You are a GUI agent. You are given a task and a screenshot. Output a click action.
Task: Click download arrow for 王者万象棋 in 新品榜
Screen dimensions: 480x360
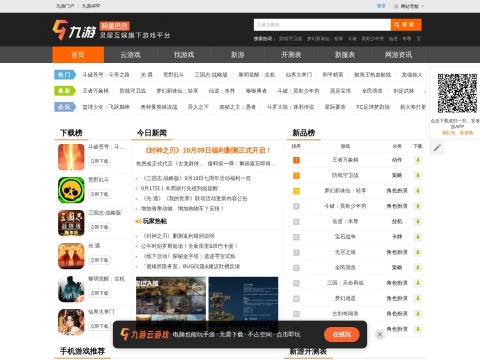418,160
